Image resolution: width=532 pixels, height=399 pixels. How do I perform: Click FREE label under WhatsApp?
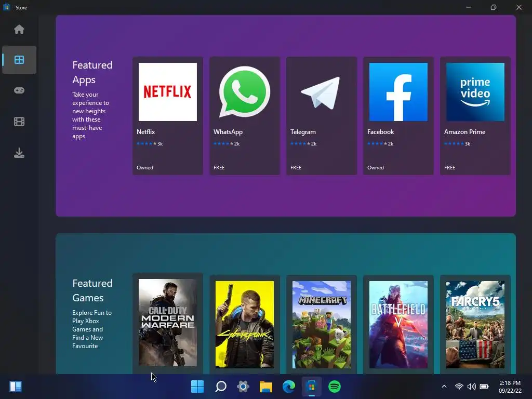point(219,168)
